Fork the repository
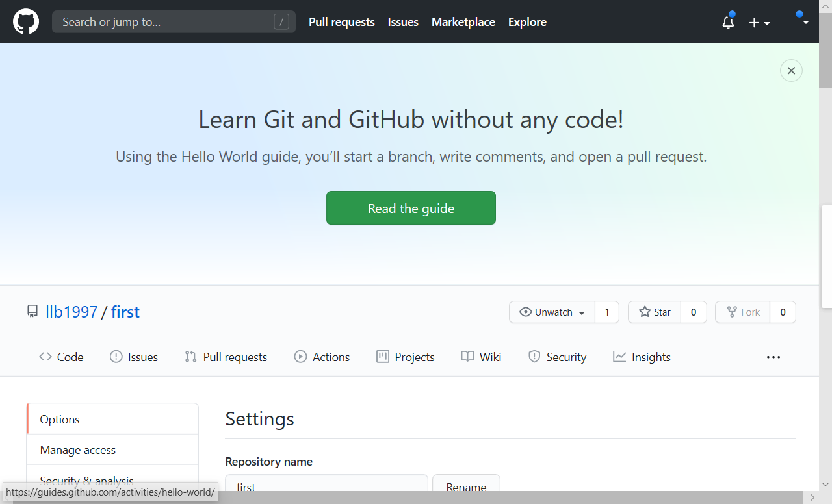The height and width of the screenshot is (504, 832). 743,312
